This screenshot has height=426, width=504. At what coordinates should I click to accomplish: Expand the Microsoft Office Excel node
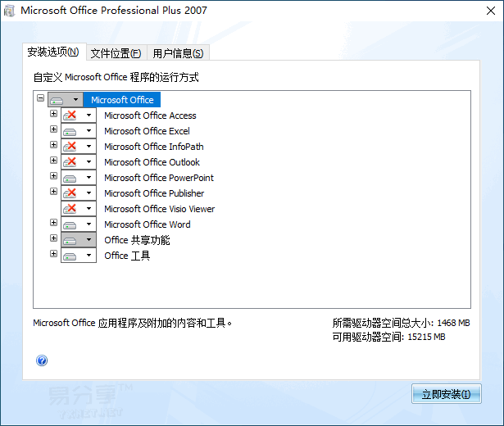click(54, 129)
